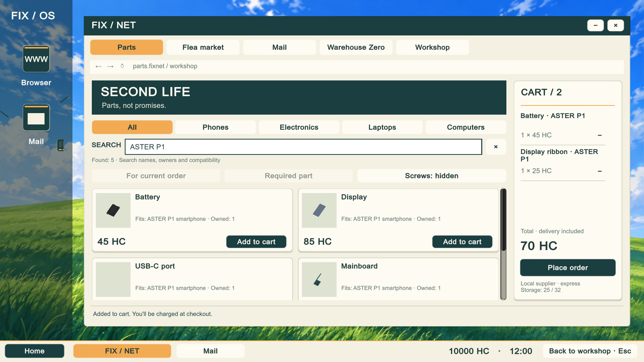Go forward with the right arrow
This screenshot has height=362, width=644.
click(x=110, y=66)
